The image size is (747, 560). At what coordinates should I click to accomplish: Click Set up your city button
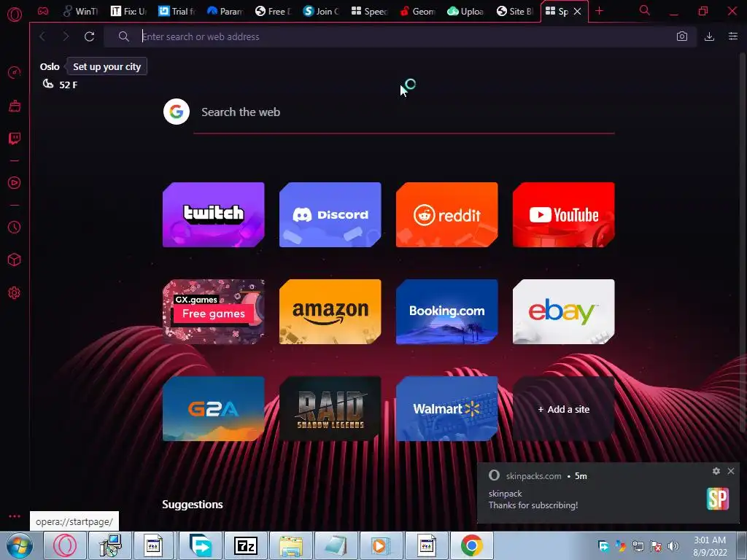coord(107,66)
